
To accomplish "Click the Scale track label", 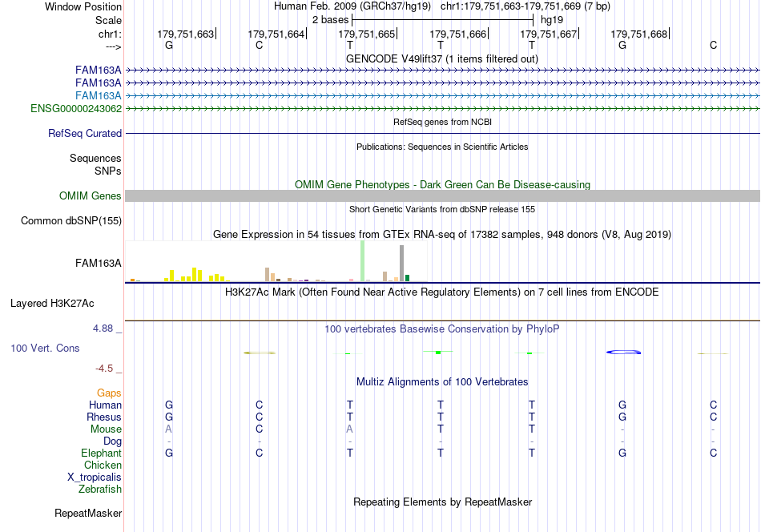I will click(108, 20).
